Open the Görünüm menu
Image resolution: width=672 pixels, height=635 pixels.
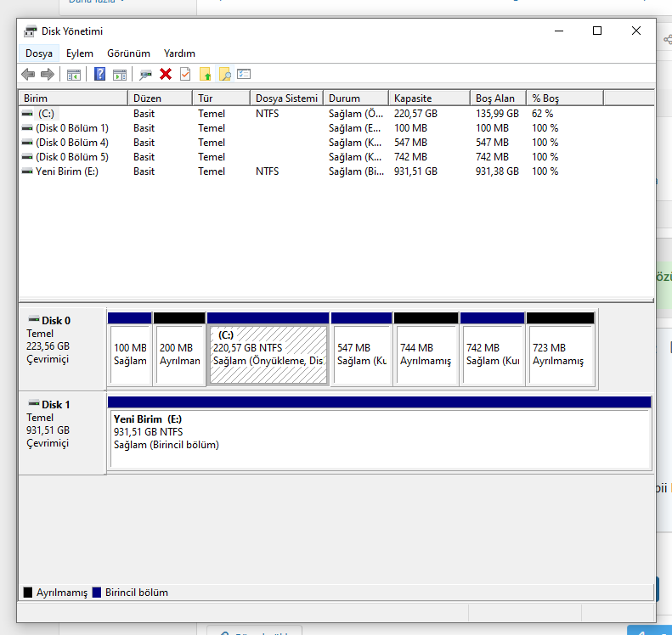click(128, 53)
